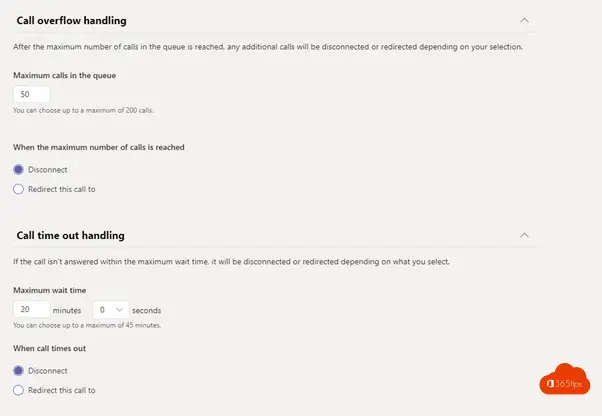Click the Call time out handling heading
Viewport: 602px width, 416px height.
(x=70, y=236)
